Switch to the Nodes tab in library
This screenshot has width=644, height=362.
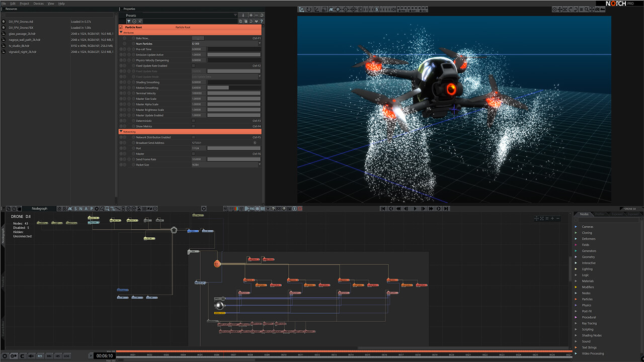click(x=584, y=214)
